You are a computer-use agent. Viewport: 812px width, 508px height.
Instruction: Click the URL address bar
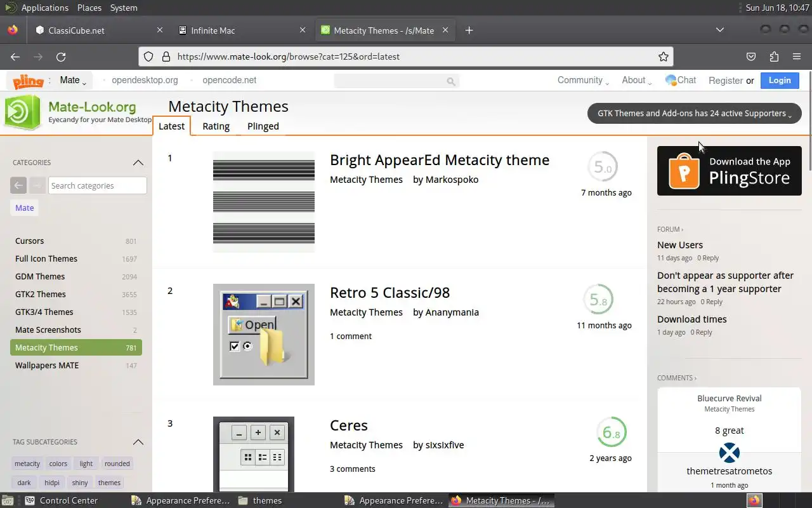click(406, 57)
